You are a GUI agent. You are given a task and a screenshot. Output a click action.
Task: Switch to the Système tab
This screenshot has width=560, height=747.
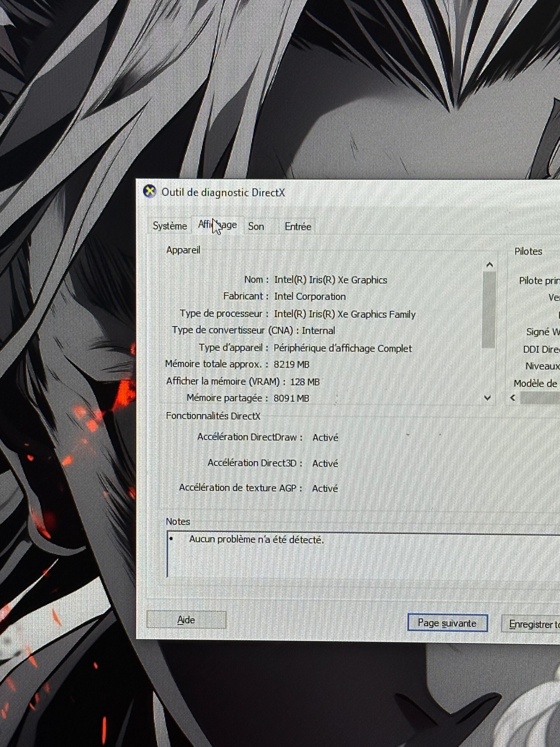pyautogui.click(x=170, y=226)
